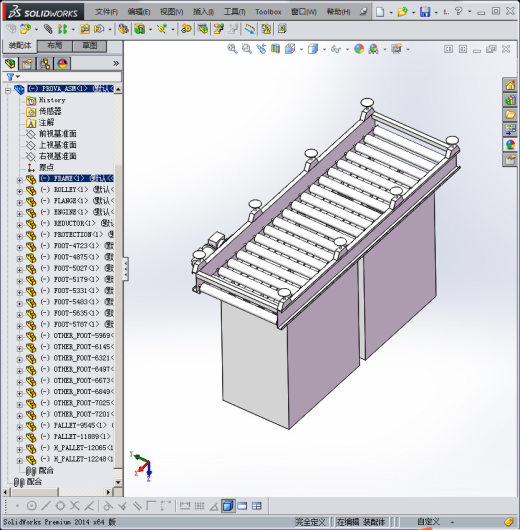520x530 pixels.
Task: Open the Toolbox menu
Action: coord(268,12)
